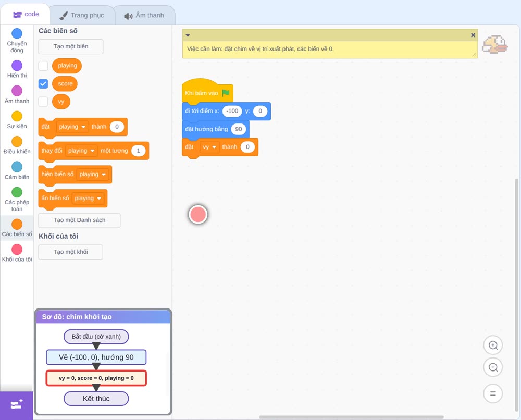This screenshot has width=521, height=420.
Task: Open variable dropdown in hiện biến số block
Action: [x=92, y=175]
